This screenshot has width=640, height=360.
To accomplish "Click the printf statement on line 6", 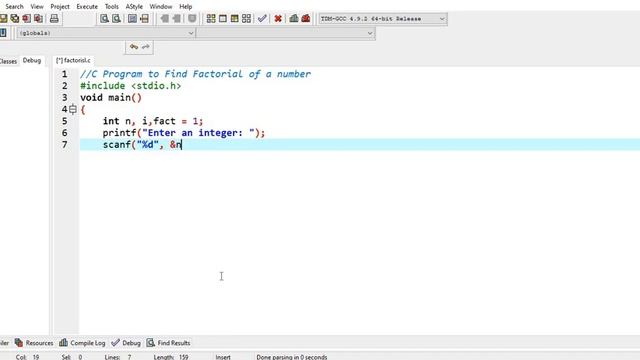I will point(184,133).
